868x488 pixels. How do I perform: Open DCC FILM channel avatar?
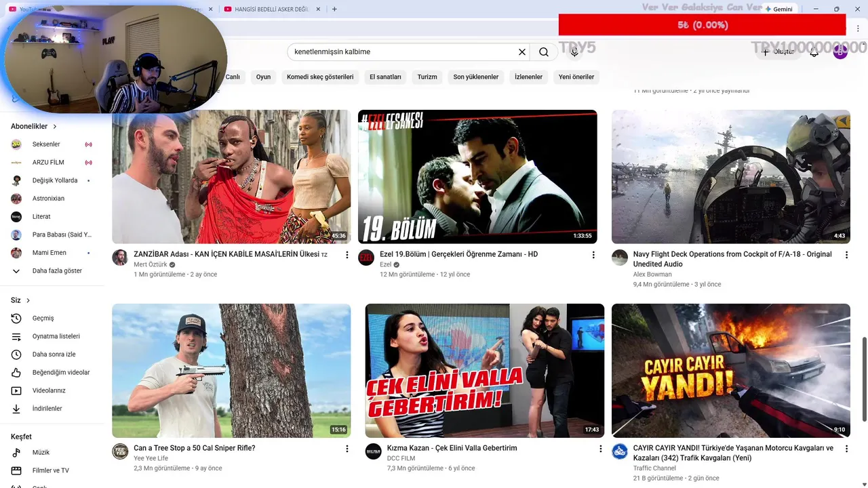pyautogui.click(x=374, y=451)
